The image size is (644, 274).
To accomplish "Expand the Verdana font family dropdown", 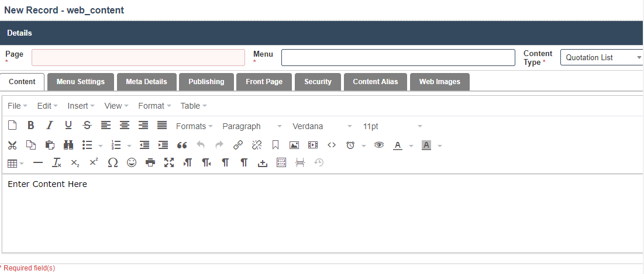I will [322, 126].
